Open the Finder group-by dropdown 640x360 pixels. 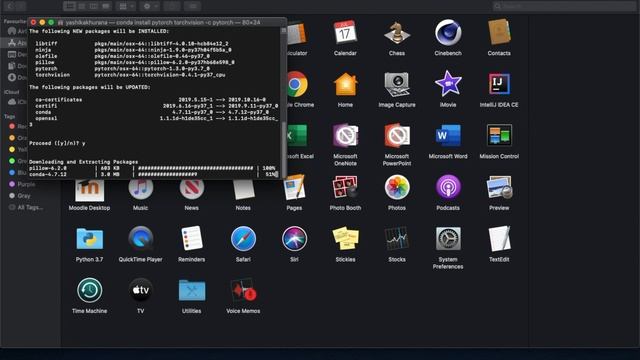(126, 6)
